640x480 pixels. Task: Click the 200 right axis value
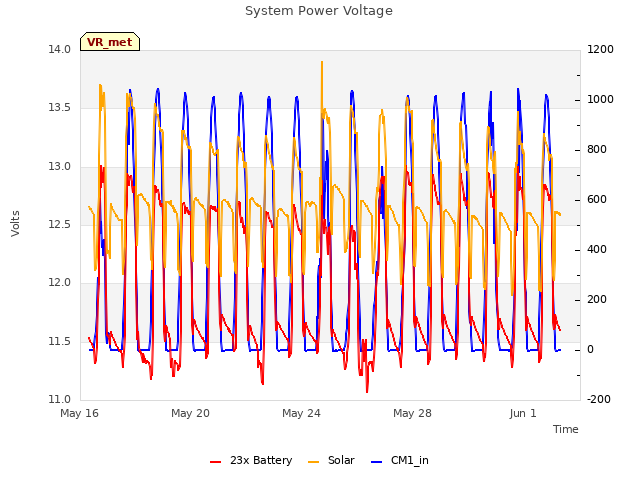pyautogui.click(x=597, y=300)
